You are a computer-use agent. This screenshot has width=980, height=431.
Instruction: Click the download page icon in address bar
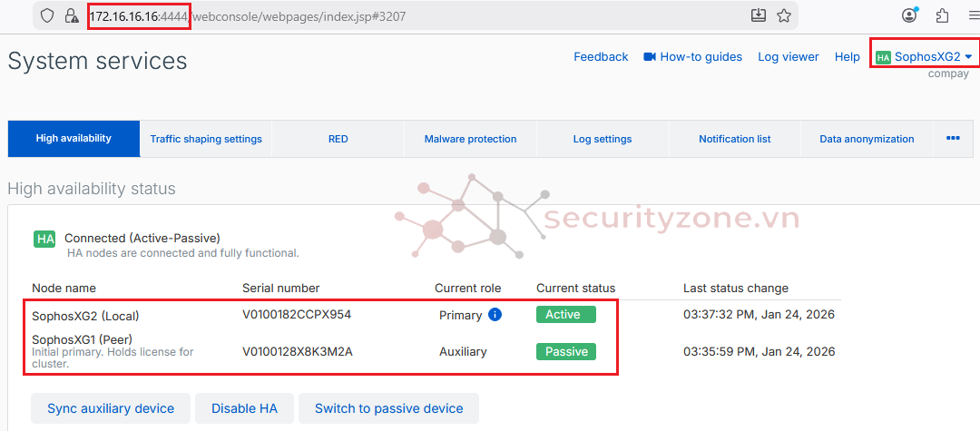(x=759, y=15)
